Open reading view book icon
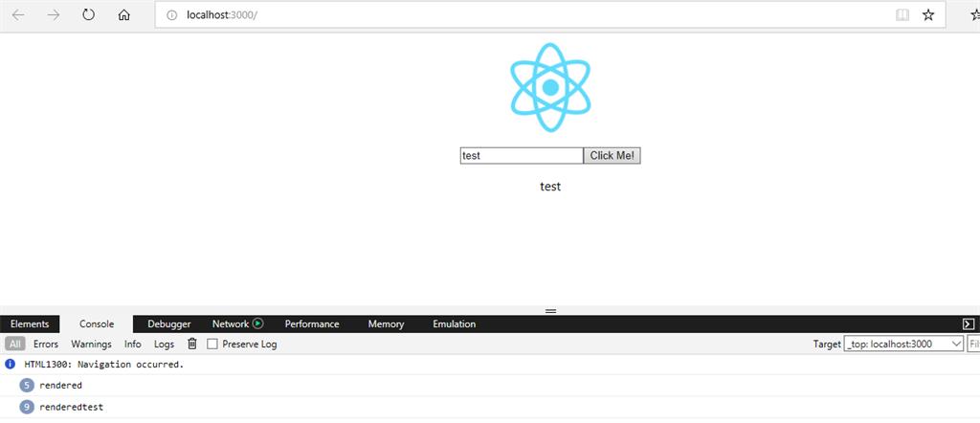 (x=902, y=15)
